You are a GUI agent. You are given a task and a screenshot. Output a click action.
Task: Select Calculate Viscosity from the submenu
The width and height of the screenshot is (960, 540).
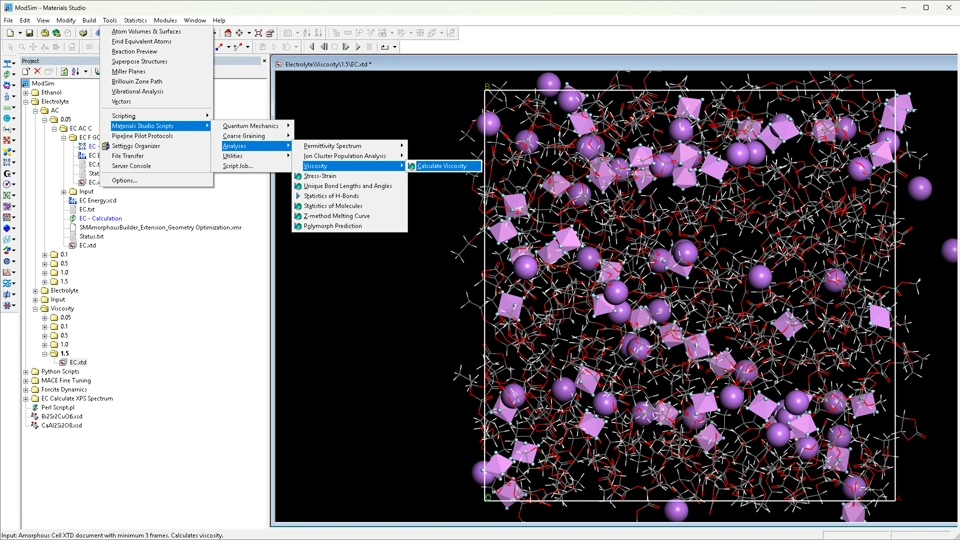click(441, 166)
